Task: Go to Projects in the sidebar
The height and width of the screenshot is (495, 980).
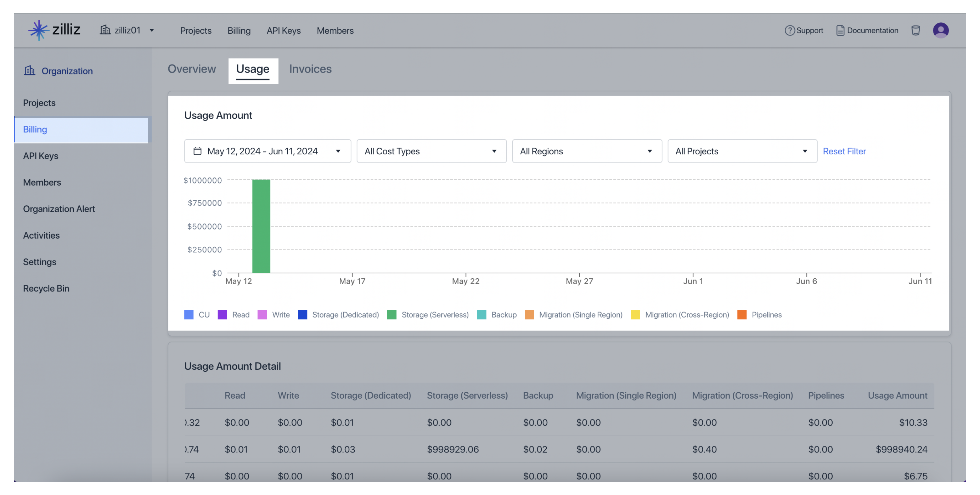Action: coord(39,103)
